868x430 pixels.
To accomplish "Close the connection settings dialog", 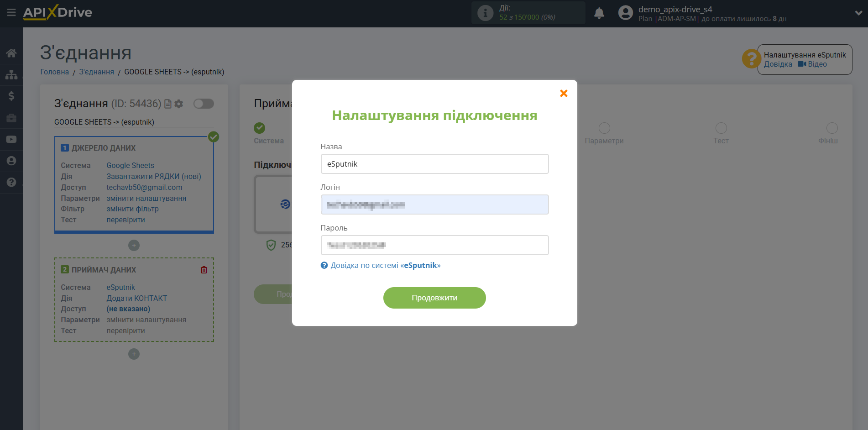I will click(x=564, y=93).
